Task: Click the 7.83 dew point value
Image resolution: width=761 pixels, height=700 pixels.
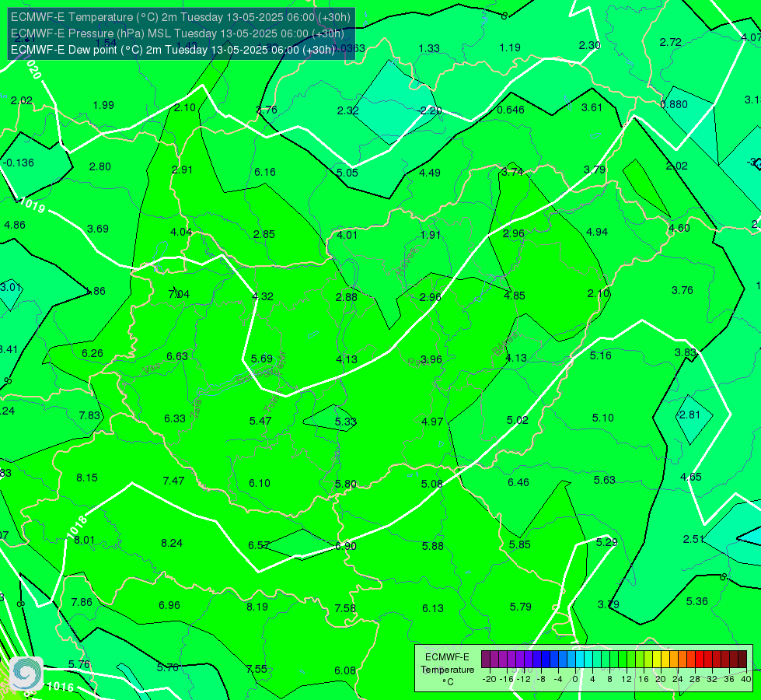Action: [x=89, y=416]
